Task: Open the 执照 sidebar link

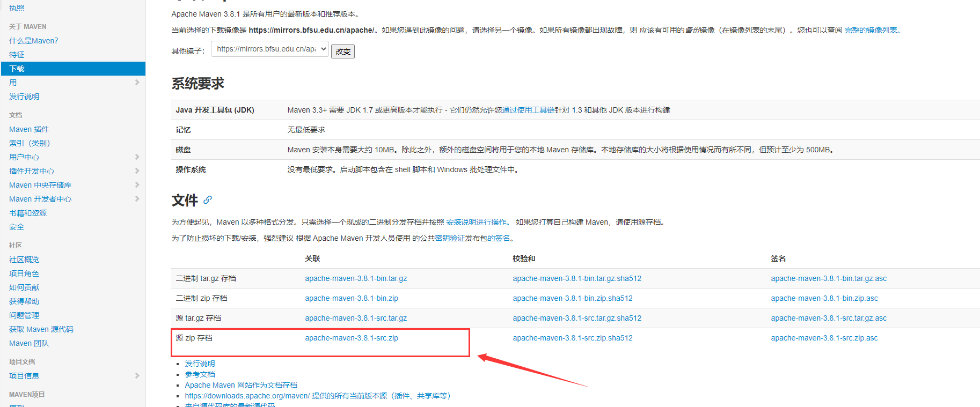Action: [x=17, y=8]
